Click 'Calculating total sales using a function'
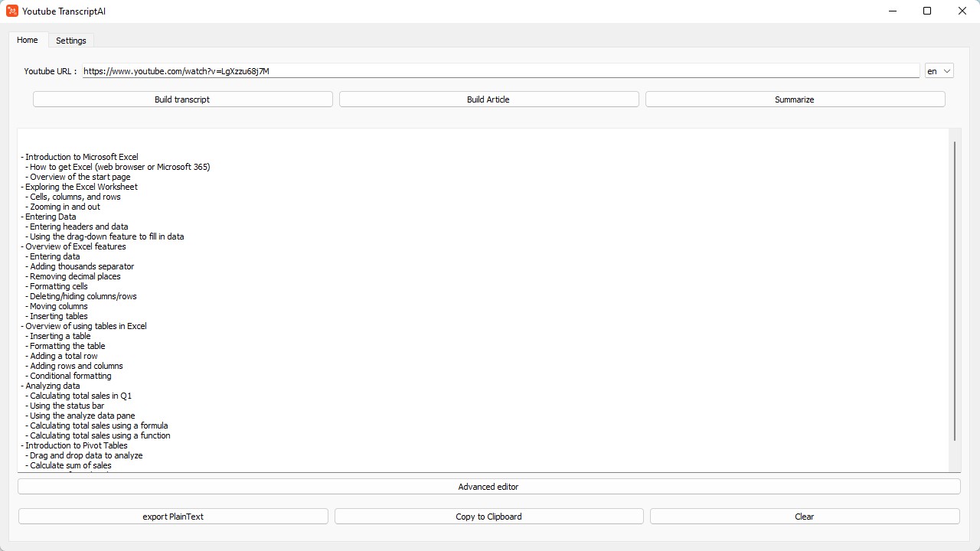980x551 pixels. 100,435
